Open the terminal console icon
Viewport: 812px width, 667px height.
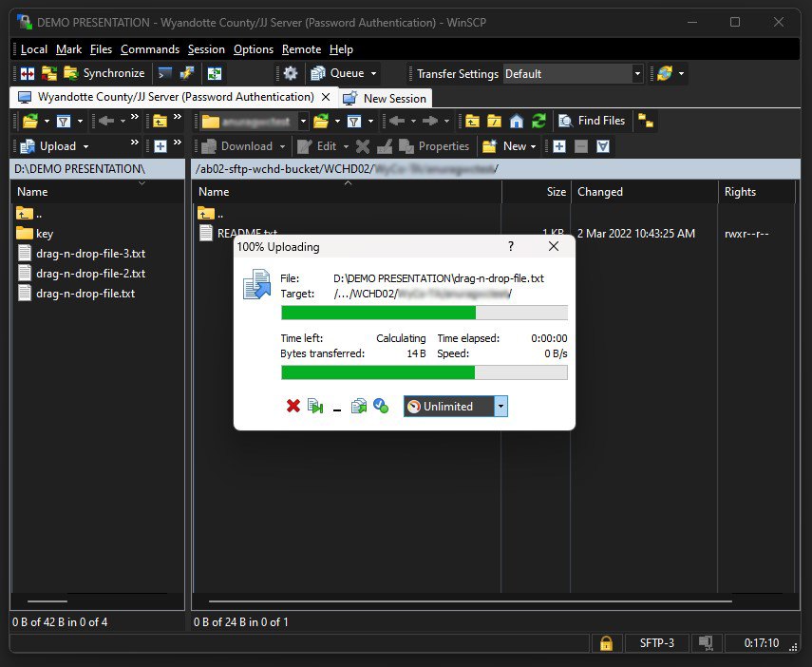point(165,73)
